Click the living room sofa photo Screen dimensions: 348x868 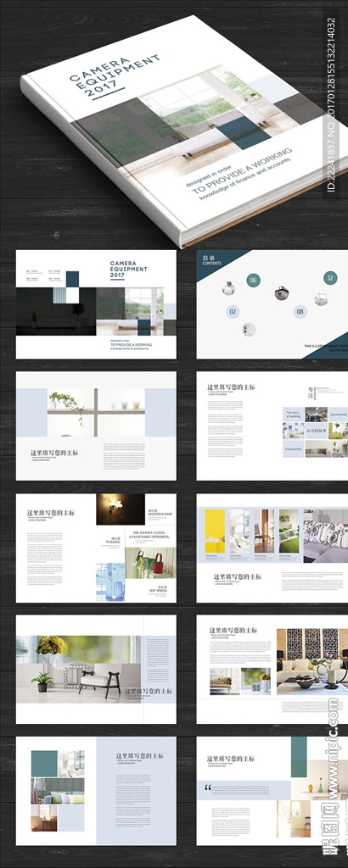coord(312,661)
